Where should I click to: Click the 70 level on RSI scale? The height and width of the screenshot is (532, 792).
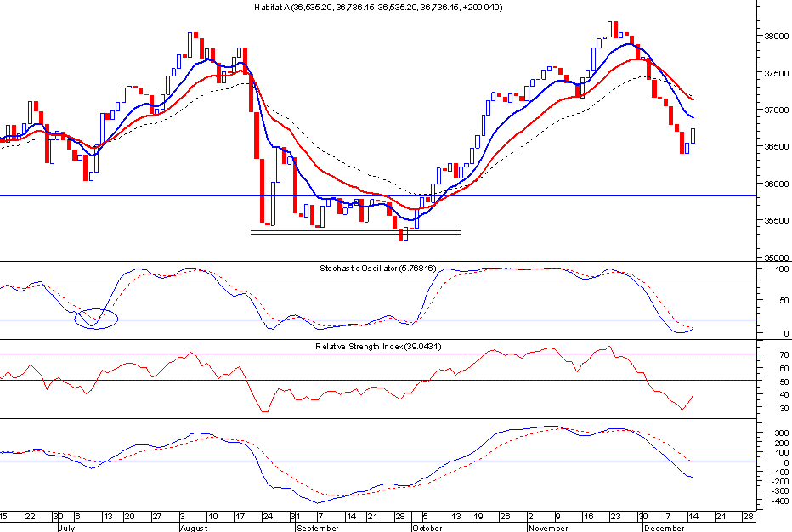(x=784, y=355)
